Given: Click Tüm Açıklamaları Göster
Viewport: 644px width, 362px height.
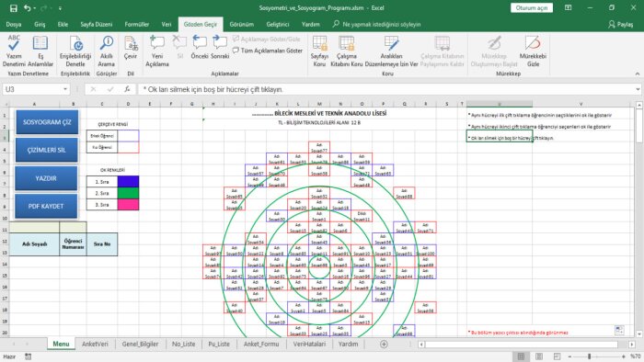Looking at the screenshot, I should pos(268,51).
